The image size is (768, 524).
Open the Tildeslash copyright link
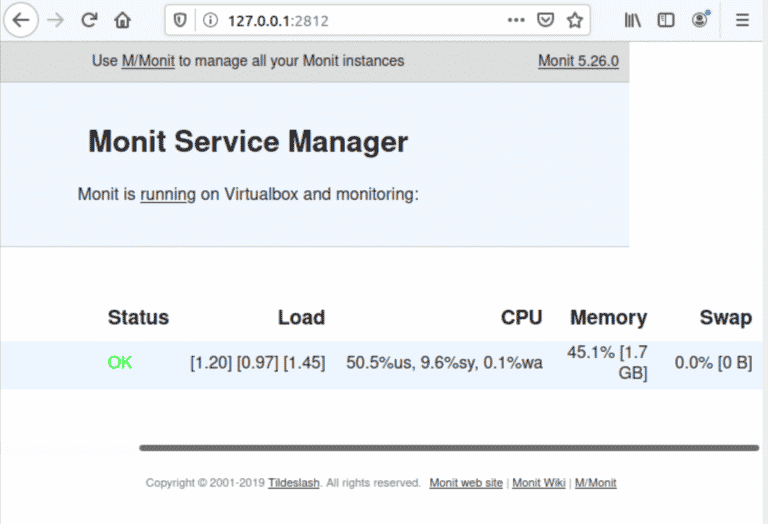[x=293, y=483]
